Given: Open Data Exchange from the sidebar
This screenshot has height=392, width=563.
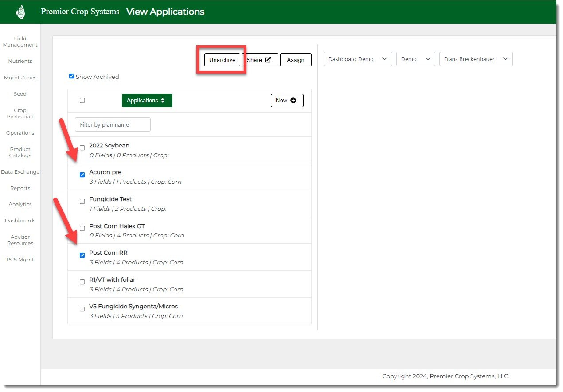Looking at the screenshot, I should click(x=20, y=172).
